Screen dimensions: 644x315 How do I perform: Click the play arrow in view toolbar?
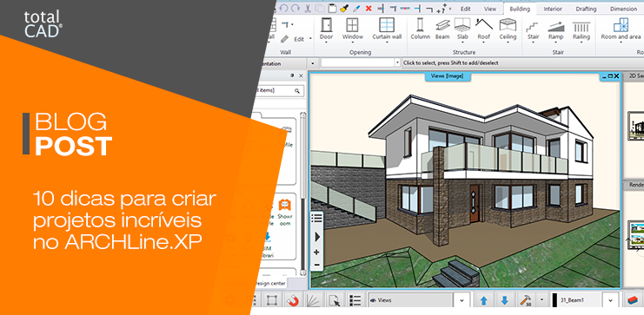(x=316, y=237)
